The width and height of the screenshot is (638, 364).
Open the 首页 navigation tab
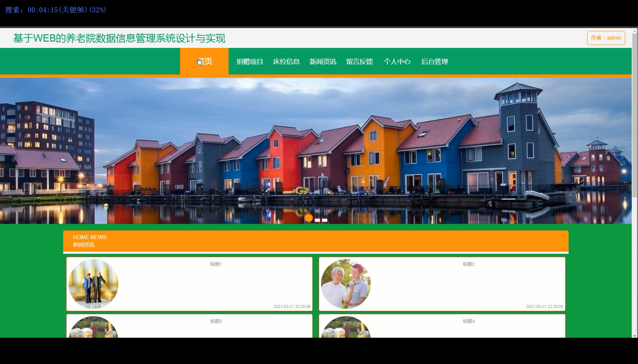pos(204,61)
